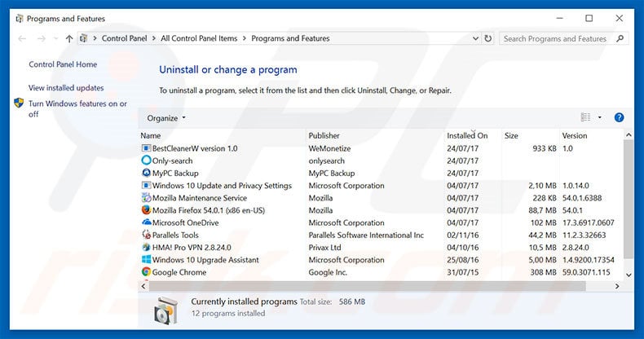Click the Programs and Features title bar icon
Screen dimensions: 644x339
tap(20, 19)
